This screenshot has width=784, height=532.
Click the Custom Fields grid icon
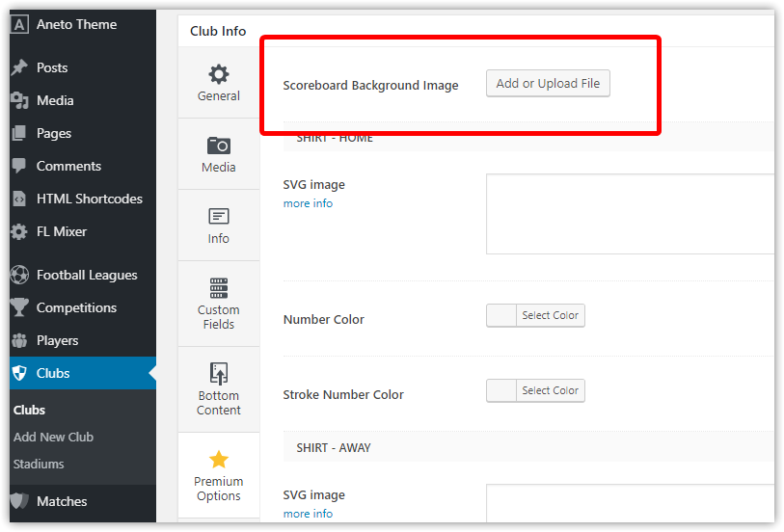(219, 288)
